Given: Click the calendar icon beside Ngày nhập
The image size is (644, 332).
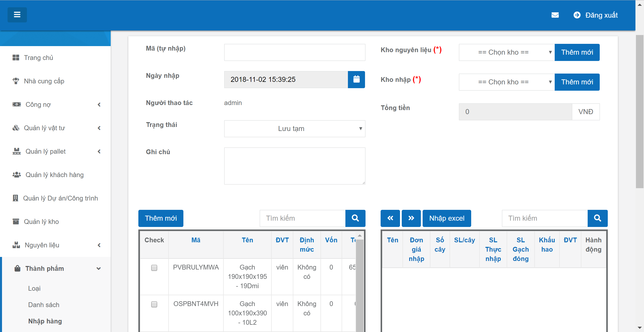Looking at the screenshot, I should 356,80.
